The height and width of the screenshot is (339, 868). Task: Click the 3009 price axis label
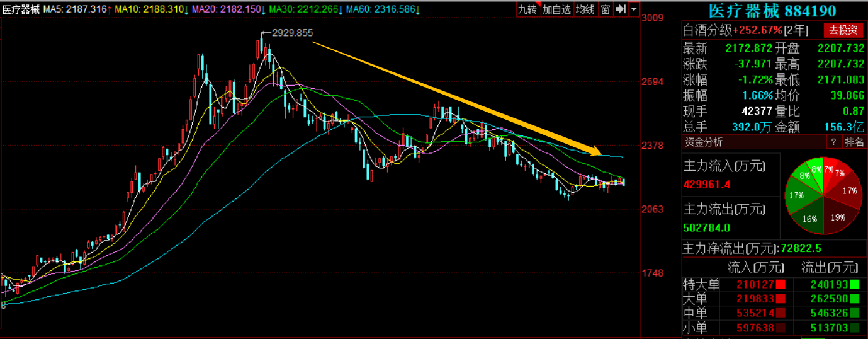pyautogui.click(x=652, y=18)
